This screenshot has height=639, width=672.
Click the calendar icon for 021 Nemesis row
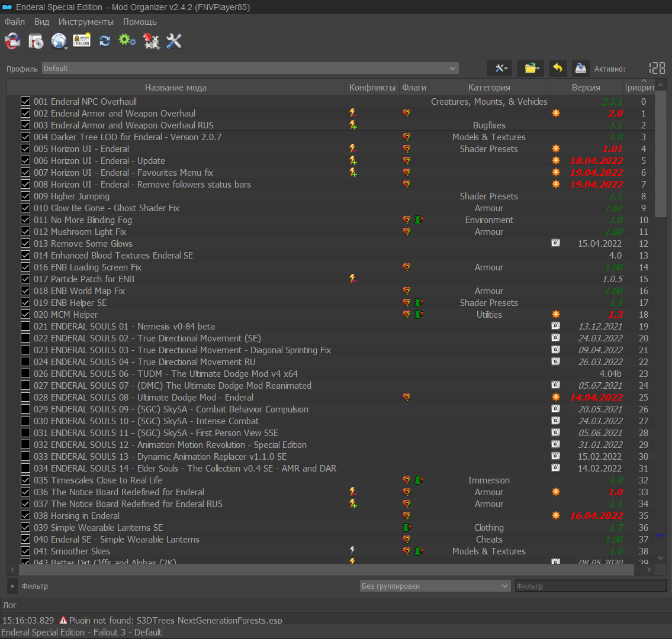555,326
